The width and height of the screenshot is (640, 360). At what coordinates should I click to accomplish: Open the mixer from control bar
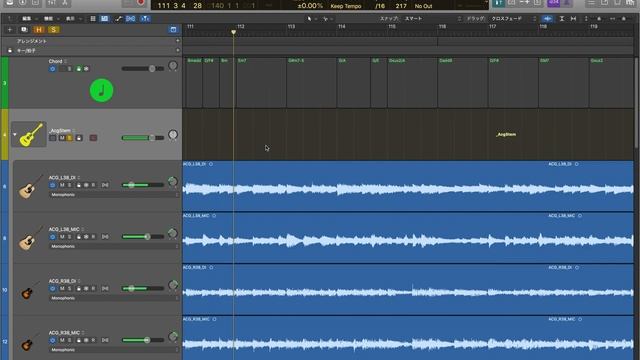pyautogui.click(x=52, y=3)
